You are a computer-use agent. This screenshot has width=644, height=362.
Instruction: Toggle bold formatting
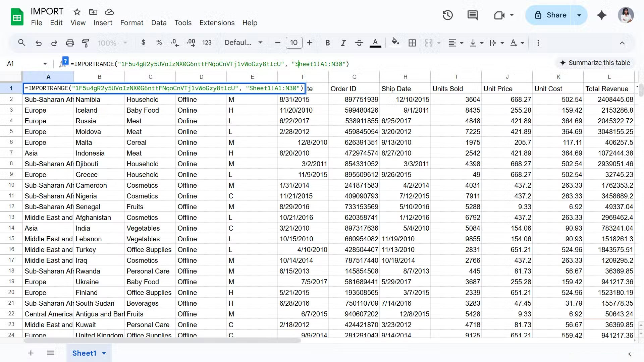click(x=328, y=43)
